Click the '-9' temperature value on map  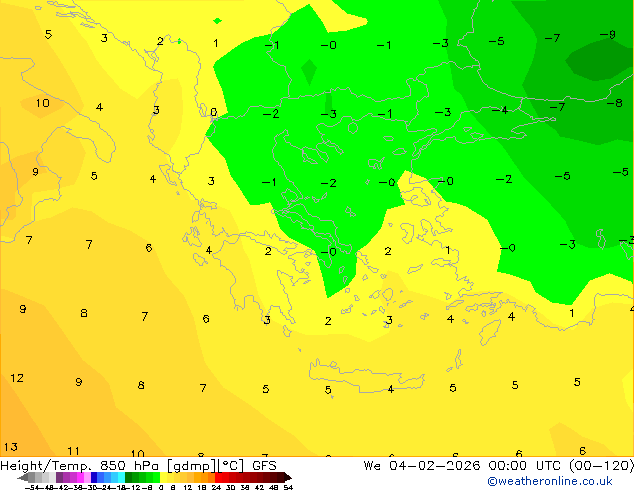pos(608,34)
